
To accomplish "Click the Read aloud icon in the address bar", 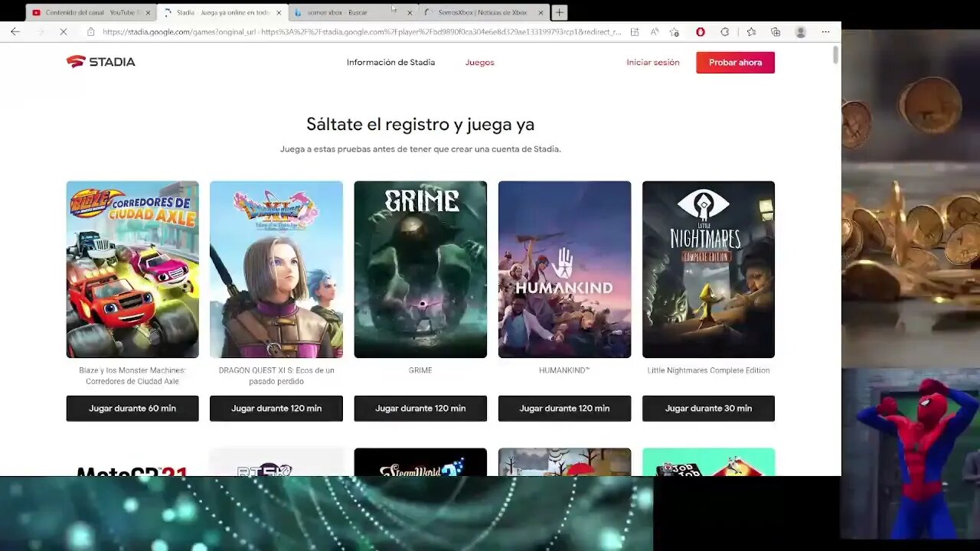I will coord(655,32).
